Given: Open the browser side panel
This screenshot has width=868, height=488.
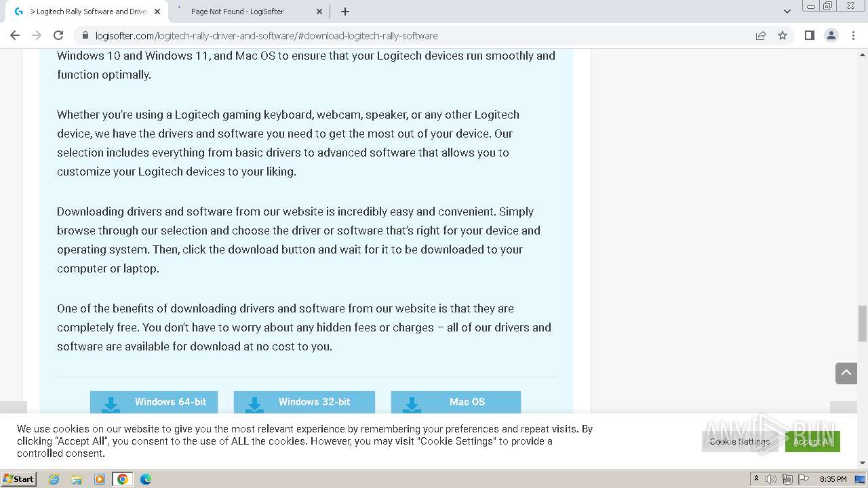Looking at the screenshot, I should [809, 35].
